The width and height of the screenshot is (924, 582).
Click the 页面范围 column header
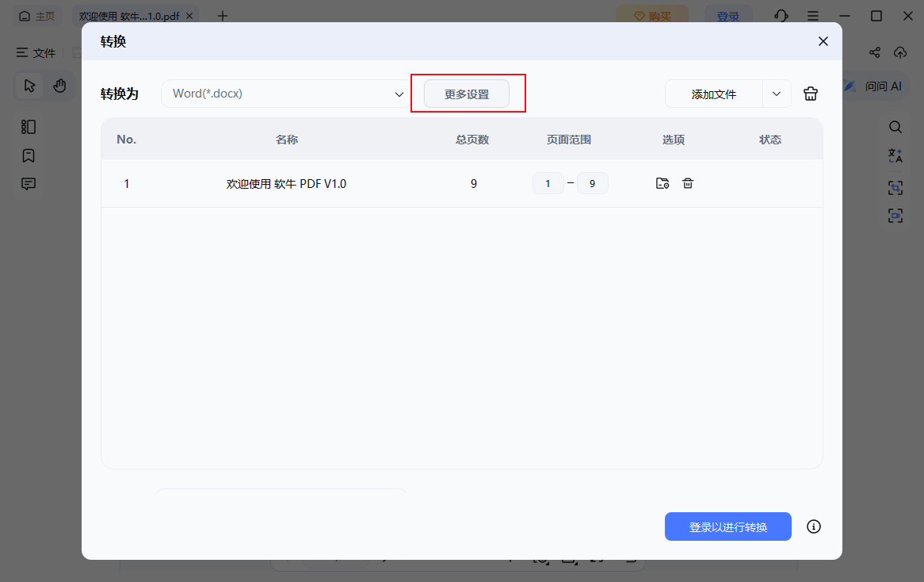pyautogui.click(x=569, y=140)
